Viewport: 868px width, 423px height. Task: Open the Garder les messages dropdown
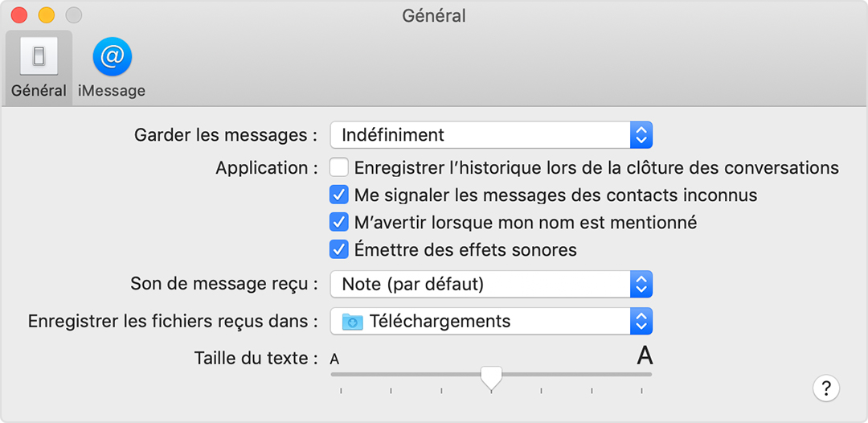(491, 135)
